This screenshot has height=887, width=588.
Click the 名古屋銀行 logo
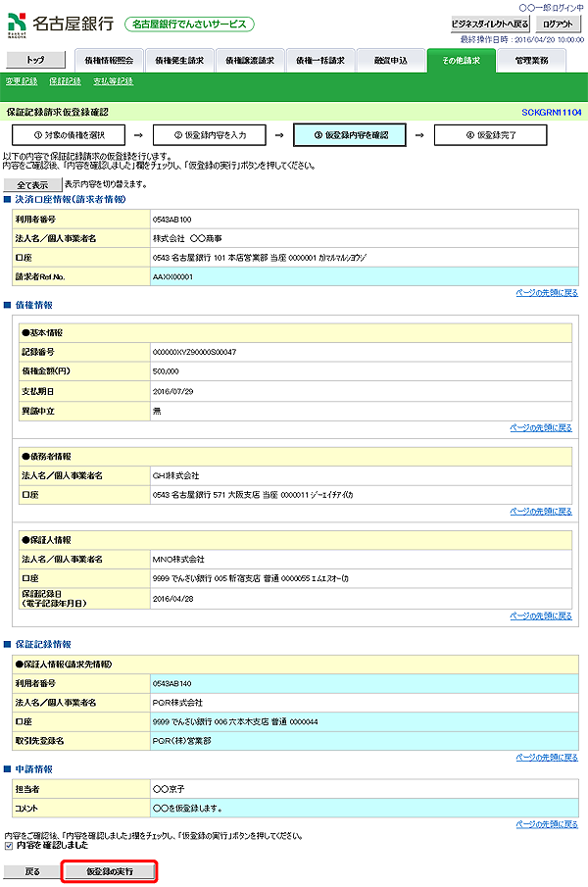pyautogui.click(x=61, y=25)
